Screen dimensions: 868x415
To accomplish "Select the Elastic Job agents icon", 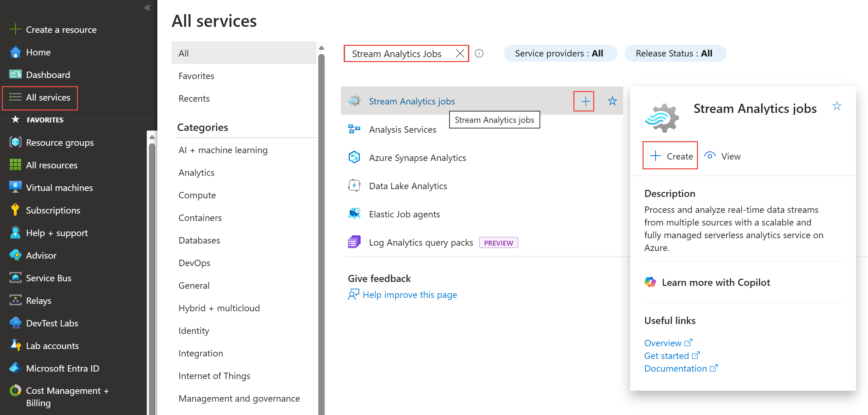I will (x=354, y=213).
